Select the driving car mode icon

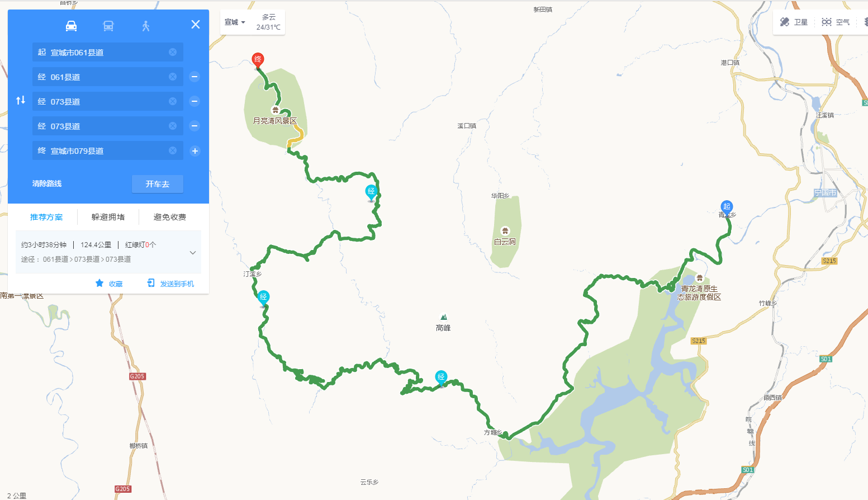point(72,26)
